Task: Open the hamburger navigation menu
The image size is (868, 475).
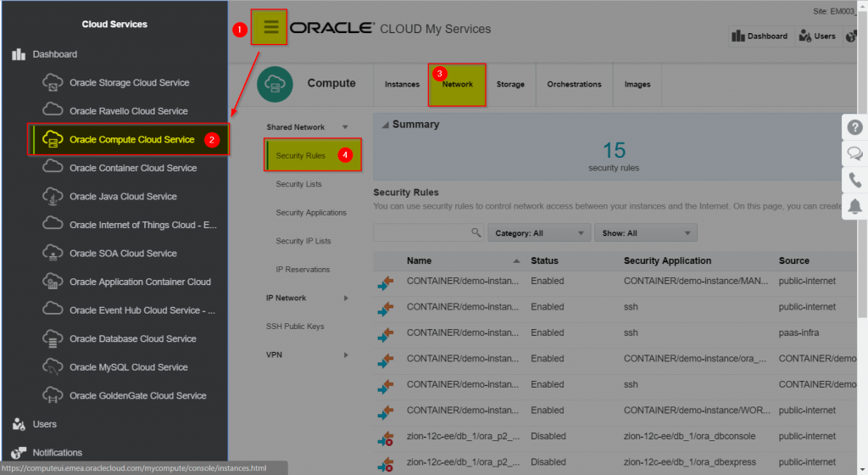Action: pyautogui.click(x=271, y=27)
